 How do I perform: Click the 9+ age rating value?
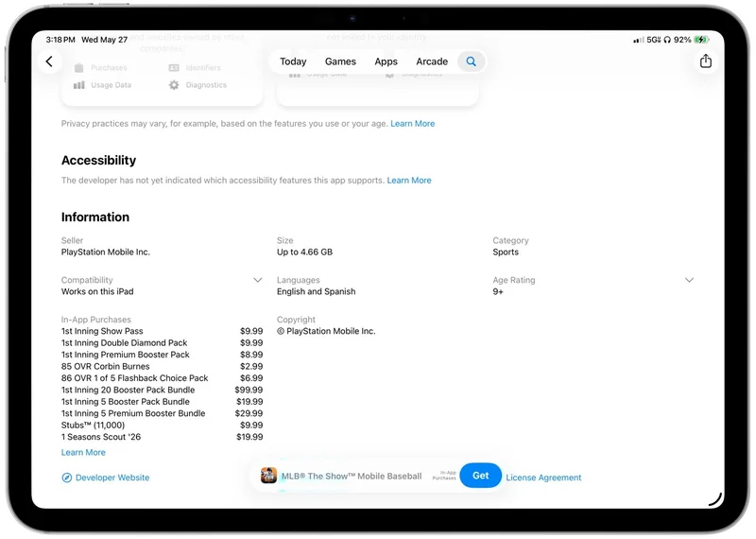498,291
